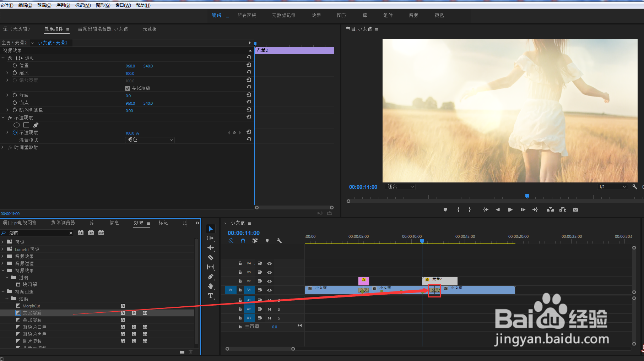Screen dimensions: 644x361
Task: Select the Pen tool in the toolbar
Action: [x=211, y=277]
